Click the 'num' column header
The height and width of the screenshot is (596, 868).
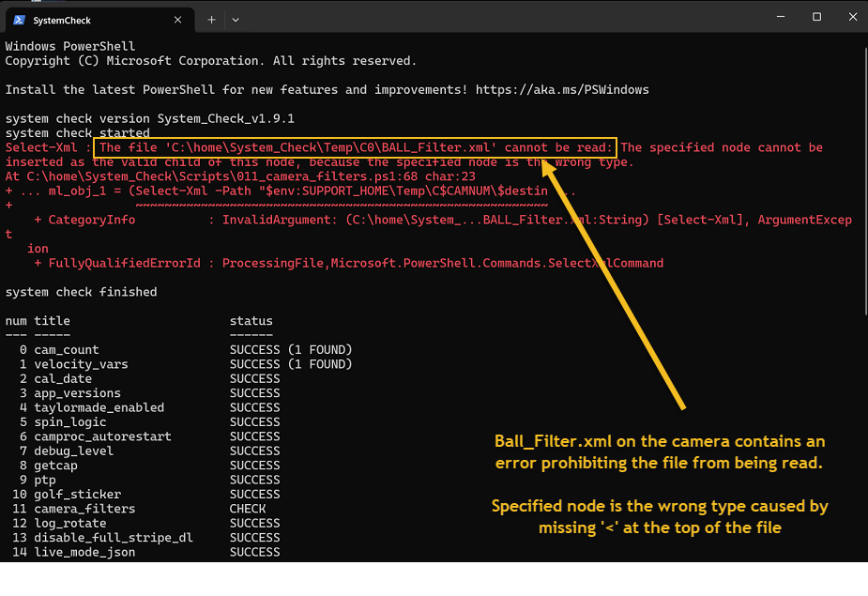coord(16,321)
